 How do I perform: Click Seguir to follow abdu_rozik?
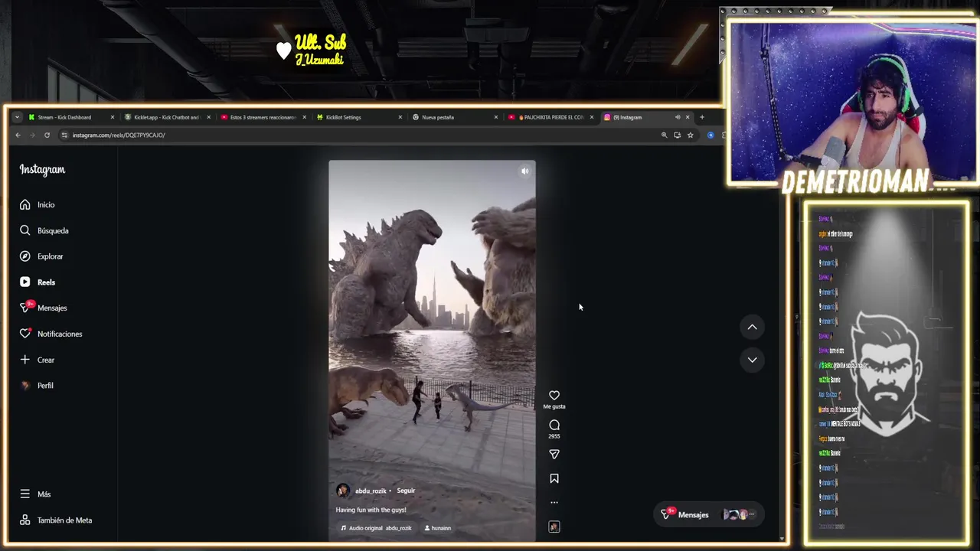[406, 491]
